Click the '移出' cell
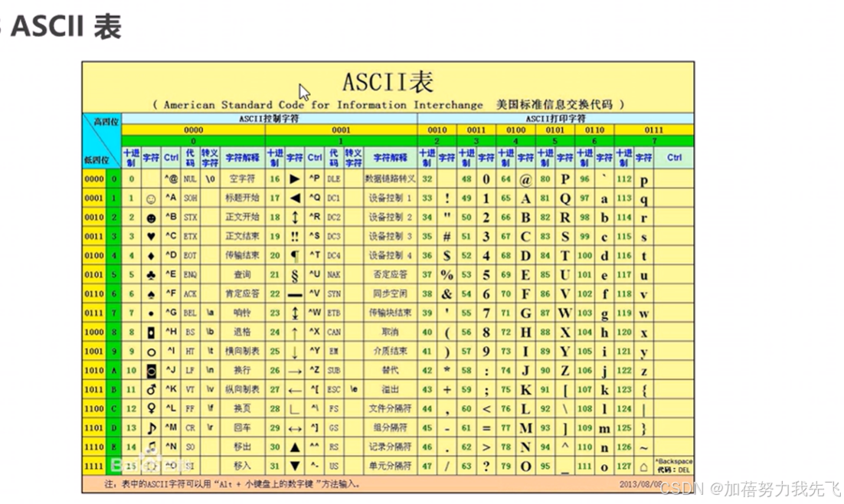Viewport: 844px width, 504px height. [x=242, y=447]
